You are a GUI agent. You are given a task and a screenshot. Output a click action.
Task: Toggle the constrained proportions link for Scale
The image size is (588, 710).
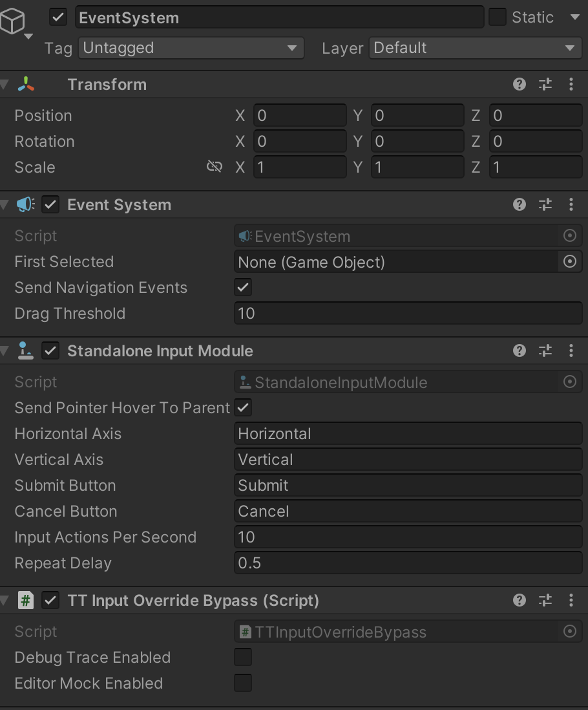(214, 167)
